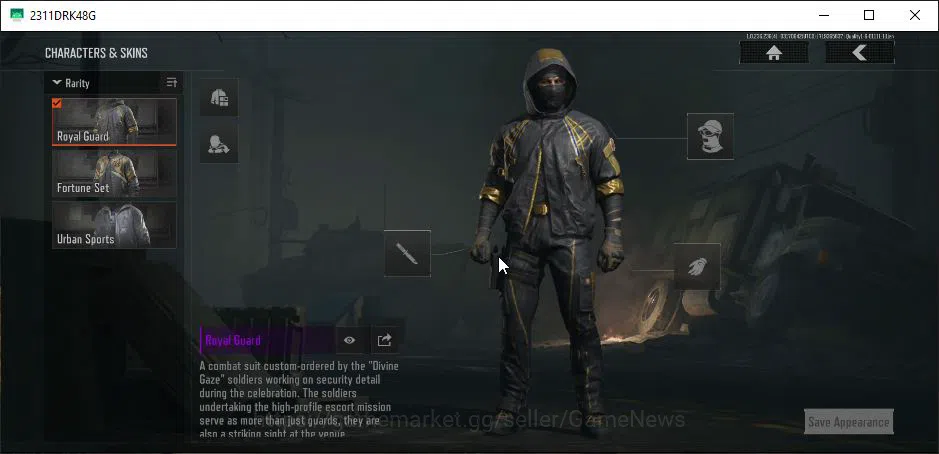Image resolution: width=939 pixels, height=454 pixels.
Task: Select the headgear mask slot icon
Action: coord(710,137)
